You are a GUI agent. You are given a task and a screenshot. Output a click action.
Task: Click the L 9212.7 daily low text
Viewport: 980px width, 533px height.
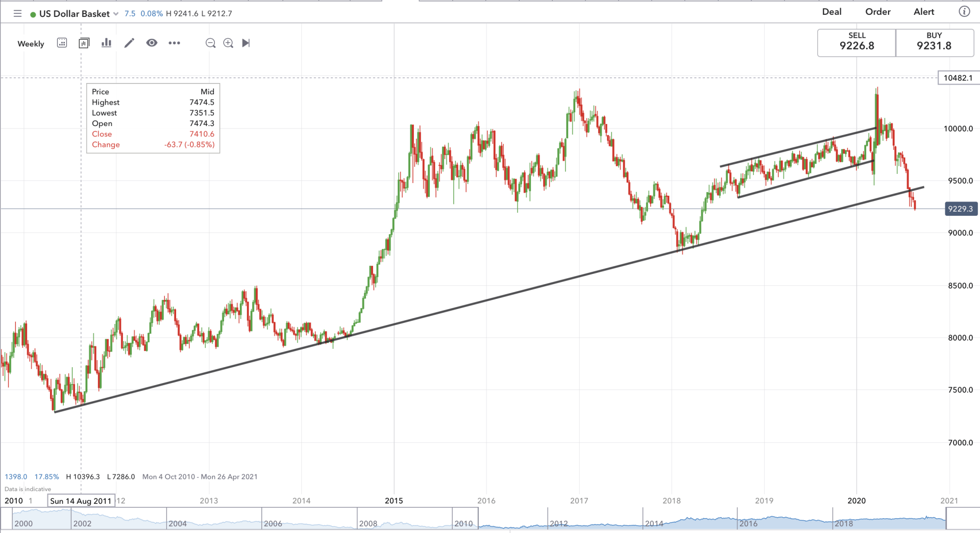click(216, 14)
